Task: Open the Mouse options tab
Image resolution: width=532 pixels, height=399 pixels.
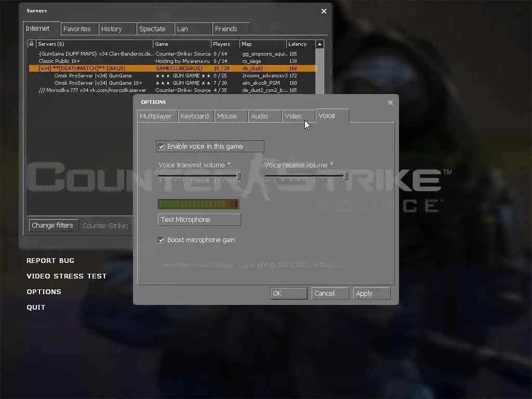Action: point(231,116)
